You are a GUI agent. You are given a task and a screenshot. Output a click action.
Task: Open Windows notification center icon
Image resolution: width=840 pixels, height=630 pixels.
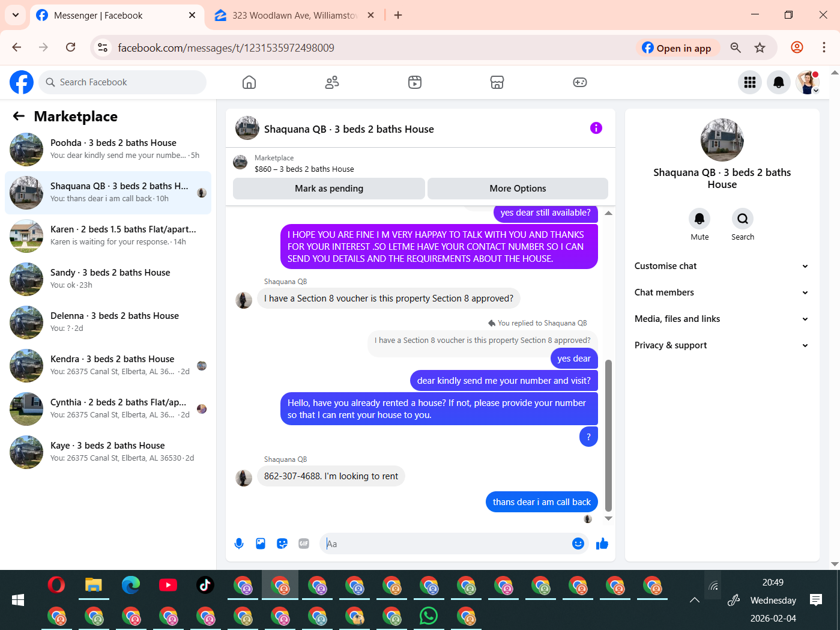click(816, 599)
